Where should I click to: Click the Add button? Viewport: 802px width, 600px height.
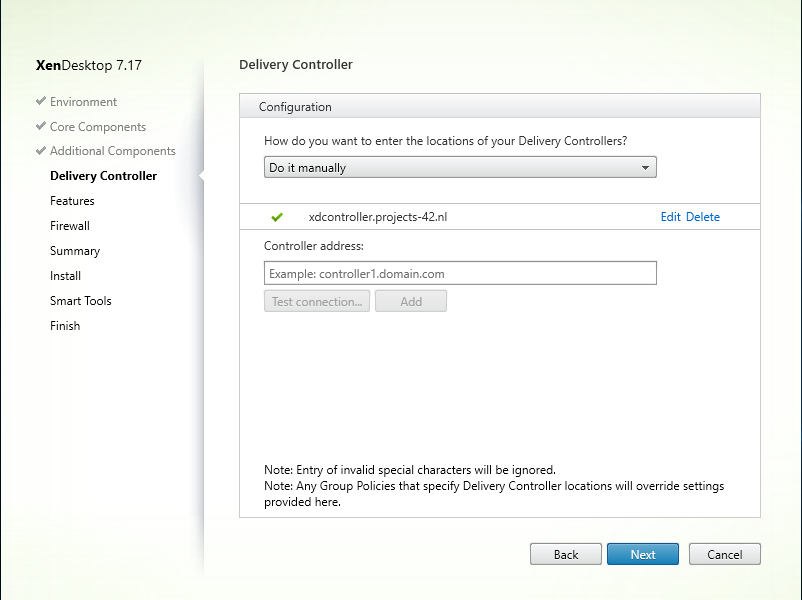[x=411, y=301]
